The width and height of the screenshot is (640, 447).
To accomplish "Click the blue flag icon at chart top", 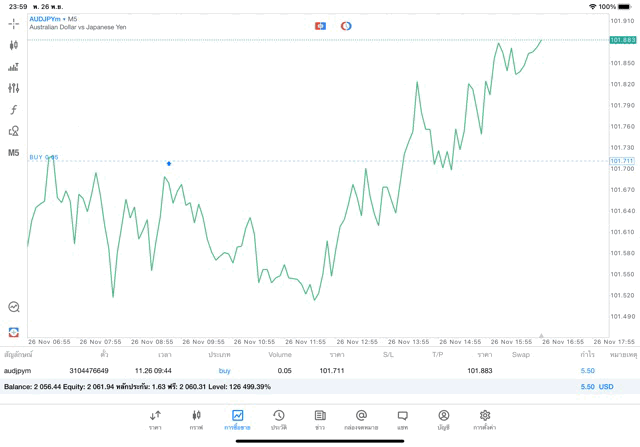I will click(x=320, y=25).
